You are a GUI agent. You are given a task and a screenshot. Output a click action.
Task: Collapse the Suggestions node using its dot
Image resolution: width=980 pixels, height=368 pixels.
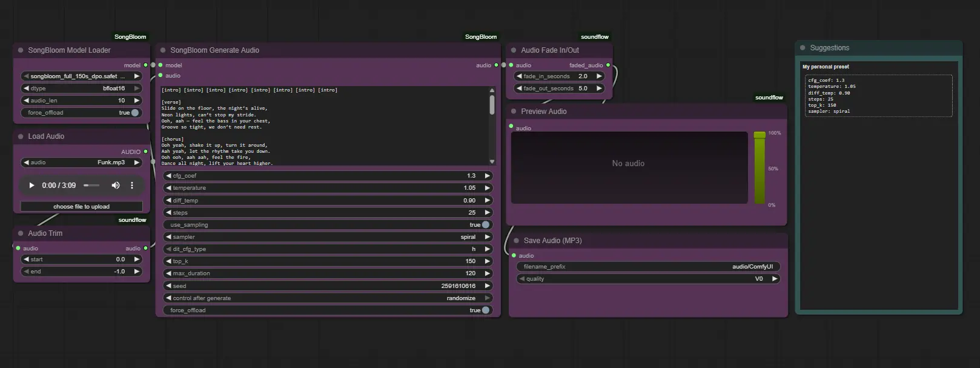click(x=803, y=48)
